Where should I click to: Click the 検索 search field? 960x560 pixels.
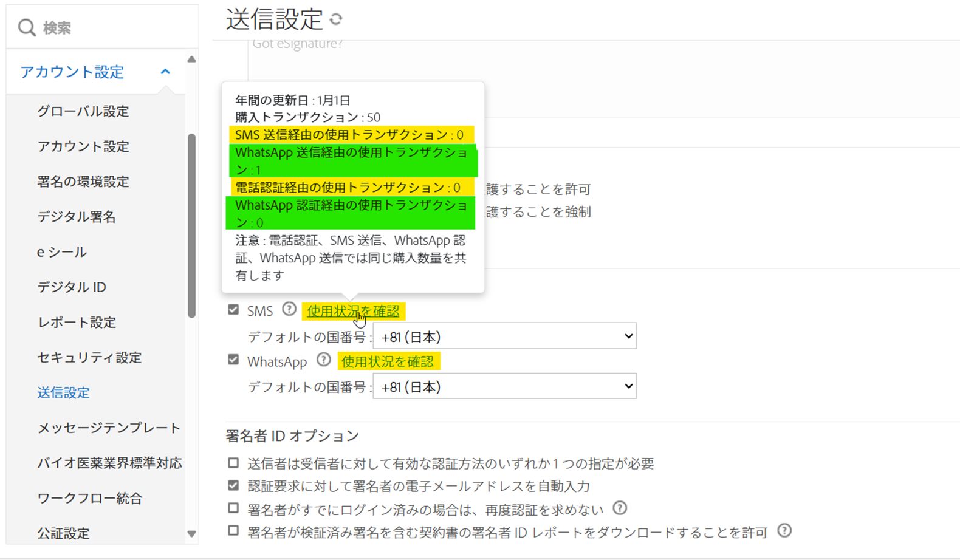coord(102,27)
